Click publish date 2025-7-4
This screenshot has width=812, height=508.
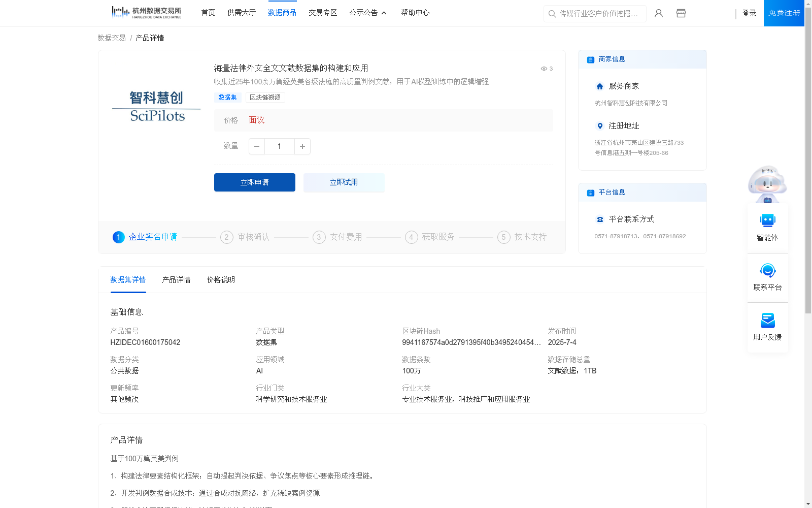tap(562, 342)
